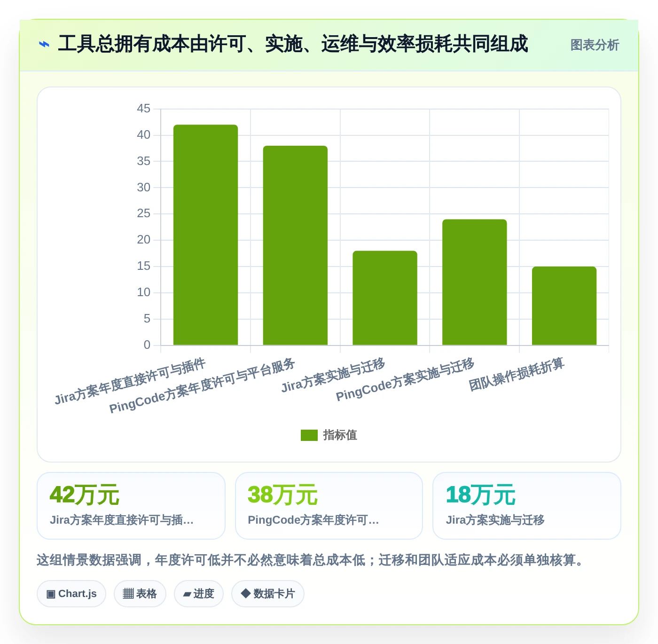Open the 18万元 data card
This screenshot has width=658, height=644.
[527, 506]
